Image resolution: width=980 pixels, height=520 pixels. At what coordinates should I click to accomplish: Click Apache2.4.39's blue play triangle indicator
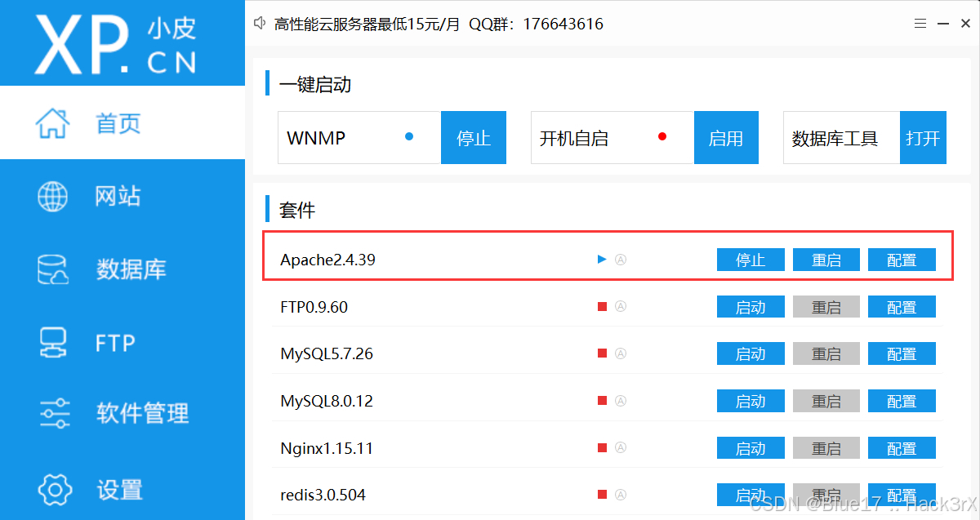(x=601, y=259)
